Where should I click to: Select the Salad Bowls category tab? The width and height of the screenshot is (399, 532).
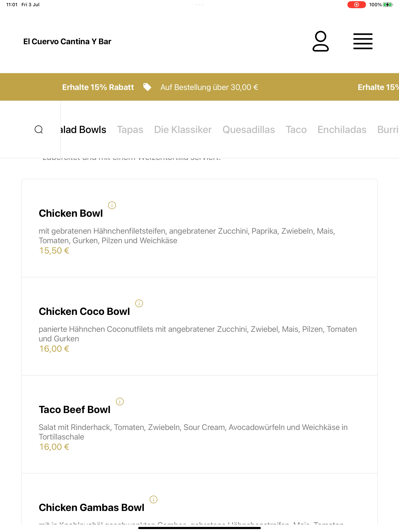83,129
